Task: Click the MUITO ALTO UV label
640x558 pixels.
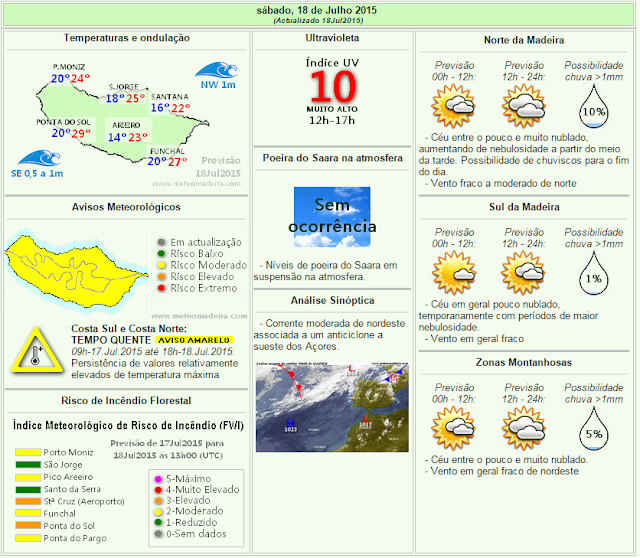Action: tap(332, 109)
